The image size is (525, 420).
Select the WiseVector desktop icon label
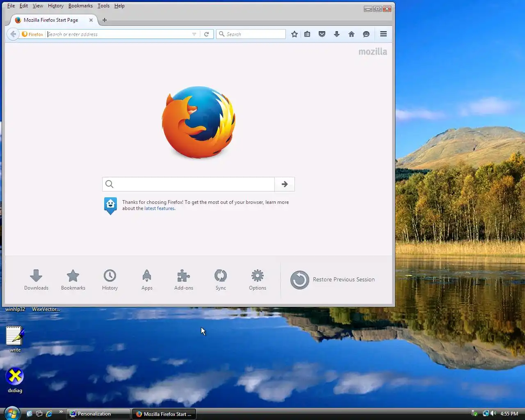click(x=46, y=309)
